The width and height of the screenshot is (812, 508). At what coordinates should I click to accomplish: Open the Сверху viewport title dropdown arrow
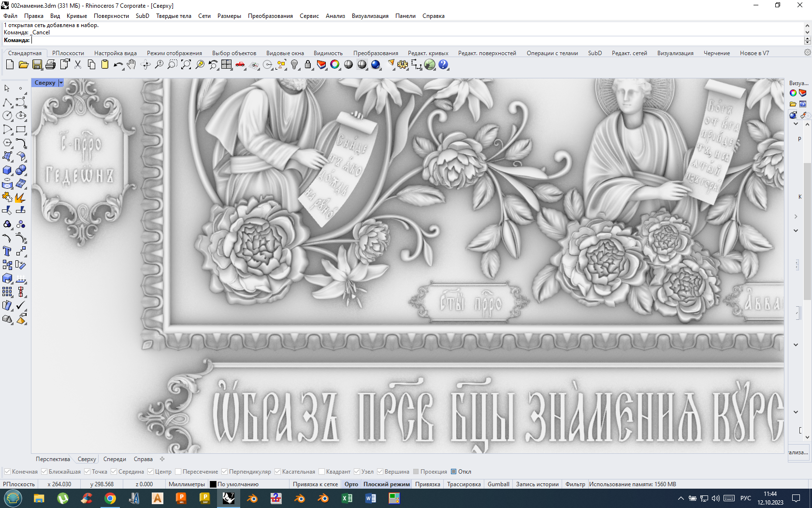click(x=61, y=83)
